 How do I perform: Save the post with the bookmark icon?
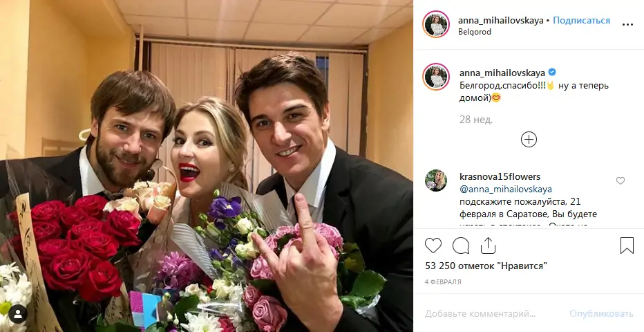[627, 246]
